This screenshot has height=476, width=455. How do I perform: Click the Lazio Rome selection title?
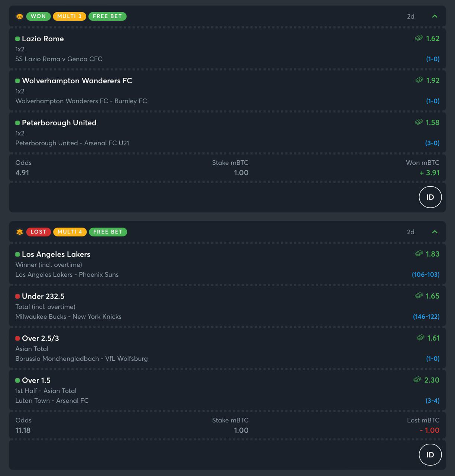coord(43,39)
